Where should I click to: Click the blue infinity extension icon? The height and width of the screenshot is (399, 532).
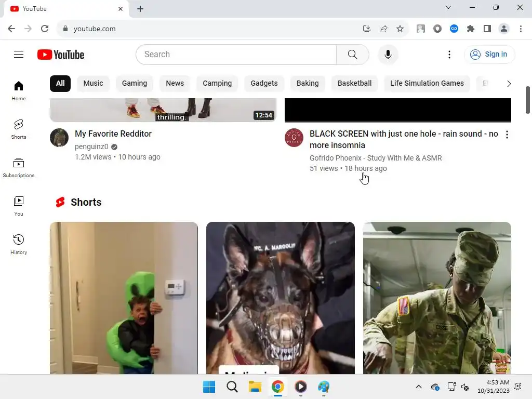(454, 29)
